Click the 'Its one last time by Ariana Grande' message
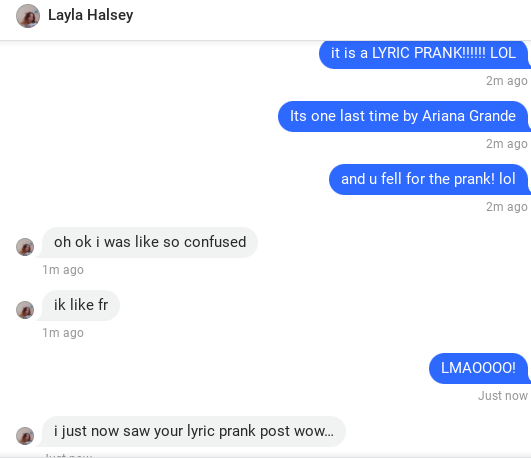 pyautogui.click(x=403, y=117)
